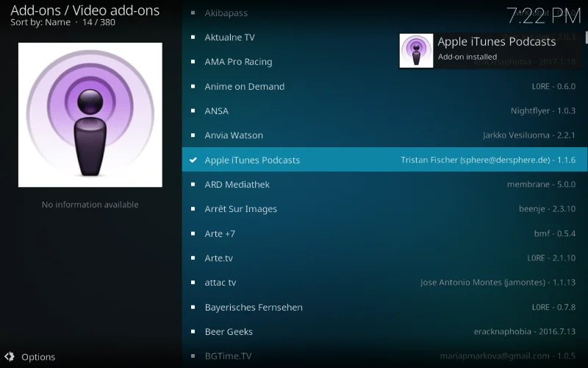
Task: Click the podcast icon in the notification popup
Action: click(416, 51)
